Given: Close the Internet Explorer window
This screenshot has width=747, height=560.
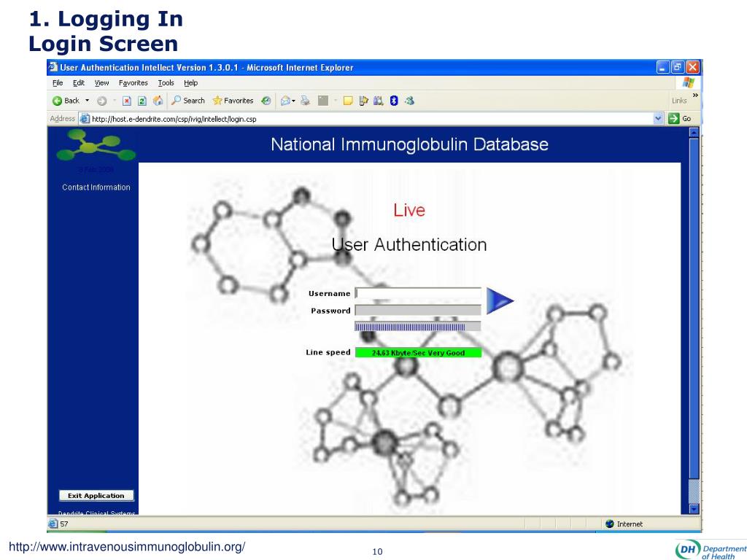Looking at the screenshot, I should tap(693, 67).
